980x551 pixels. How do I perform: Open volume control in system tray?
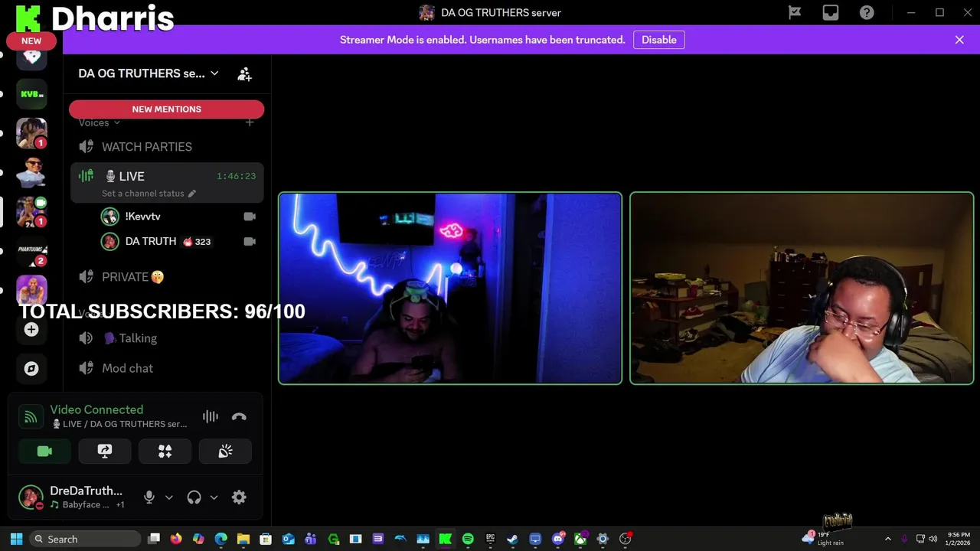pyautogui.click(x=935, y=540)
